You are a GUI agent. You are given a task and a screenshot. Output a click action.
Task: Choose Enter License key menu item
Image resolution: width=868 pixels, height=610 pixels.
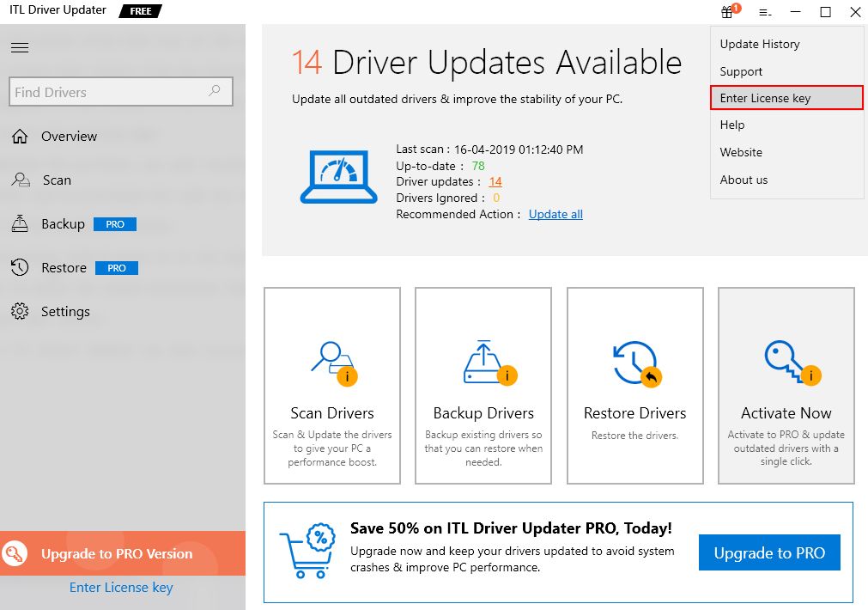click(786, 98)
